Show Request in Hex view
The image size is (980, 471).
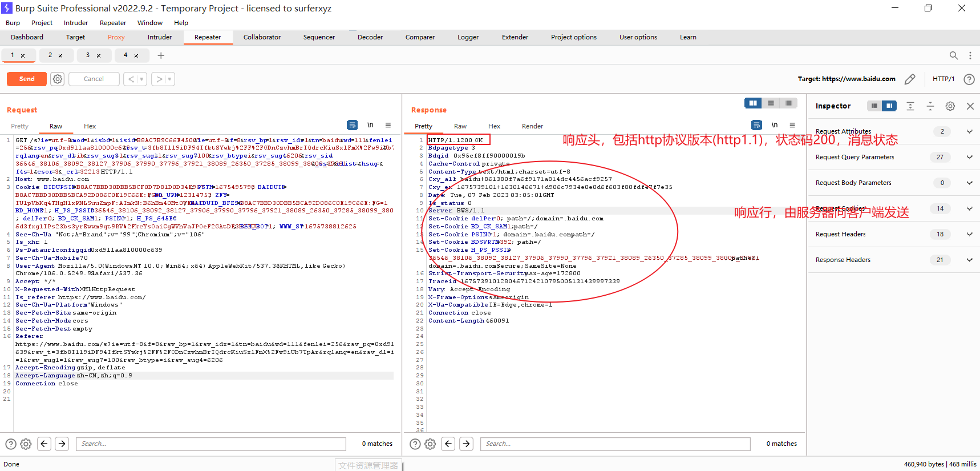click(90, 126)
